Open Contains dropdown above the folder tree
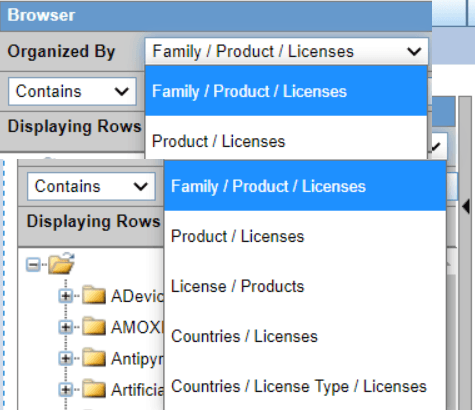 point(91,186)
